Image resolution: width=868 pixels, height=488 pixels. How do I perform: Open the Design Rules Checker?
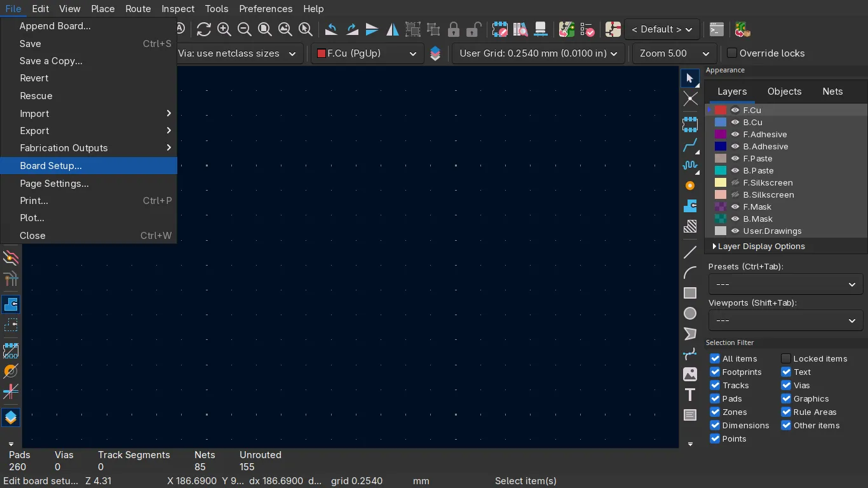pyautogui.click(x=587, y=29)
